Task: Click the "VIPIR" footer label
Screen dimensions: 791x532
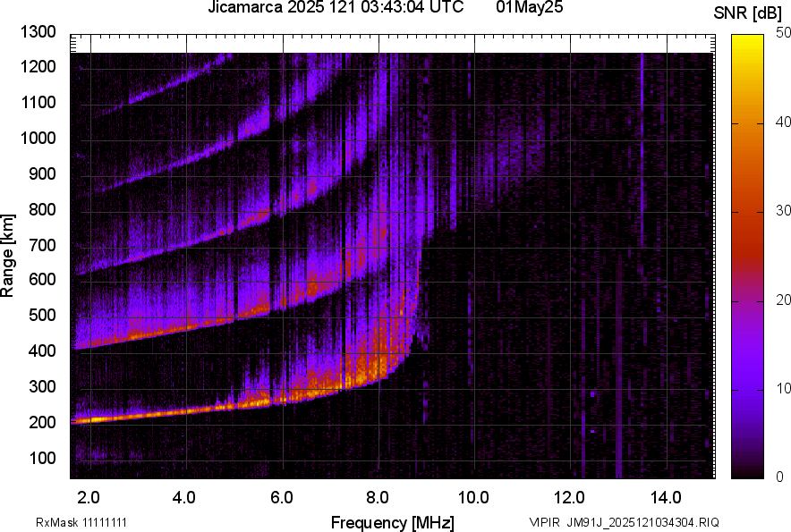Action: click(544, 522)
